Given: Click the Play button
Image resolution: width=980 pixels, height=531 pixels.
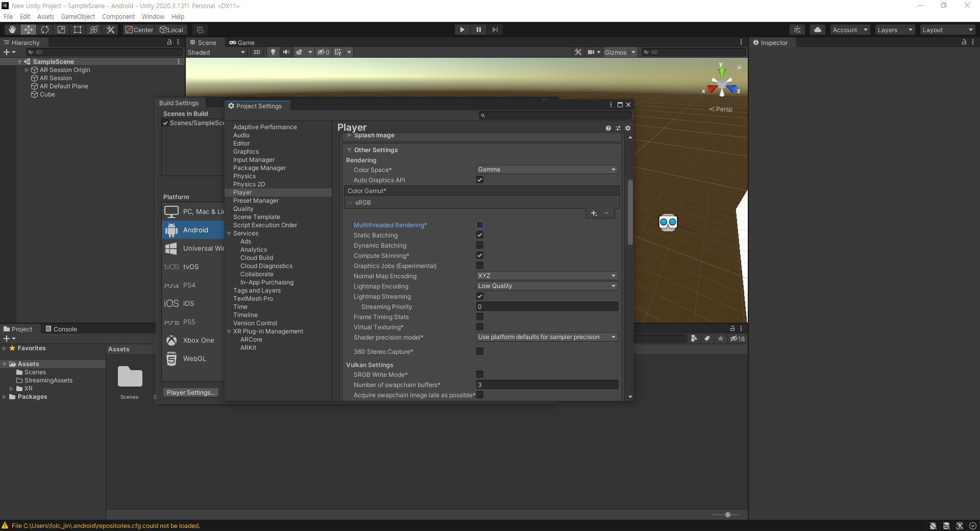Looking at the screenshot, I should tap(462, 30).
